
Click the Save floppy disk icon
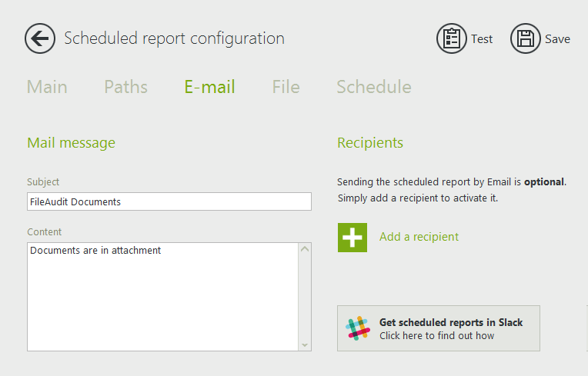point(526,38)
